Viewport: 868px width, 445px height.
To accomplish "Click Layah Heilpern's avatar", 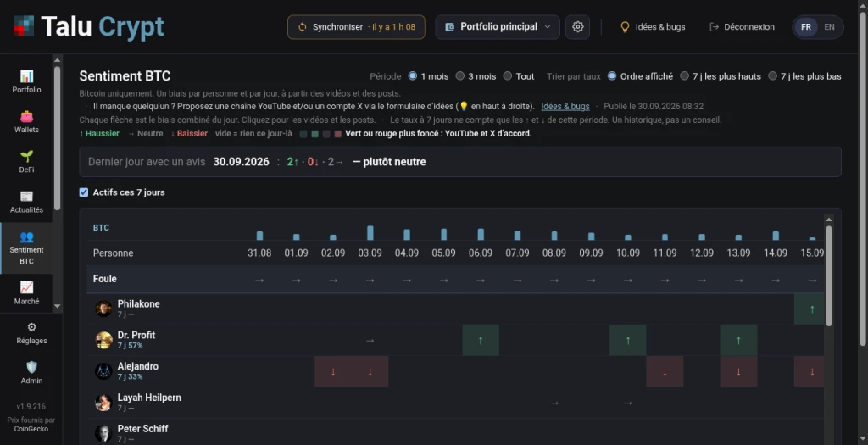I will point(103,403).
